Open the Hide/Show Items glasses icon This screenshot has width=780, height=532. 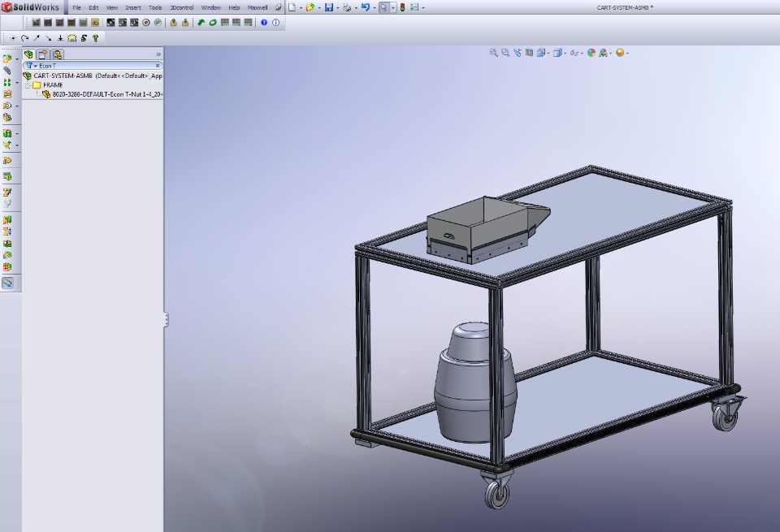point(574,53)
